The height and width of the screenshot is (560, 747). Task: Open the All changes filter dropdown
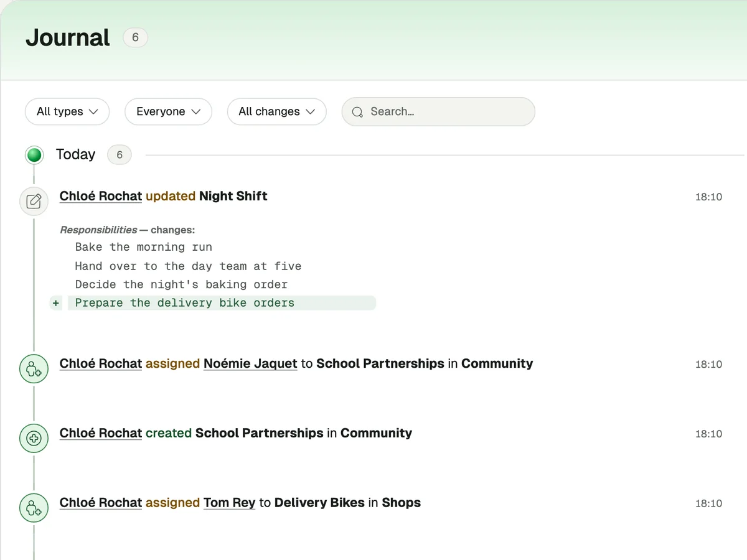(276, 112)
